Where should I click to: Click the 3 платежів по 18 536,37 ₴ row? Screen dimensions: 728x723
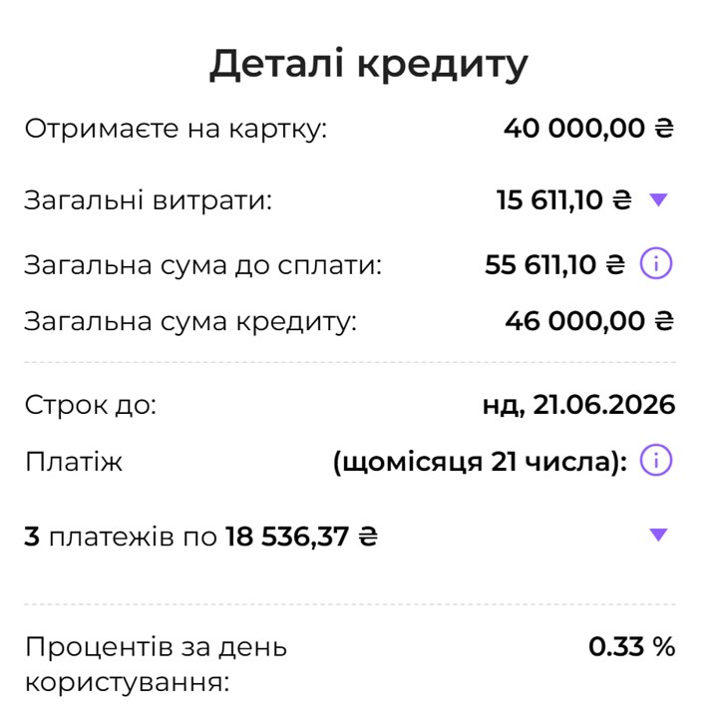pos(201,538)
